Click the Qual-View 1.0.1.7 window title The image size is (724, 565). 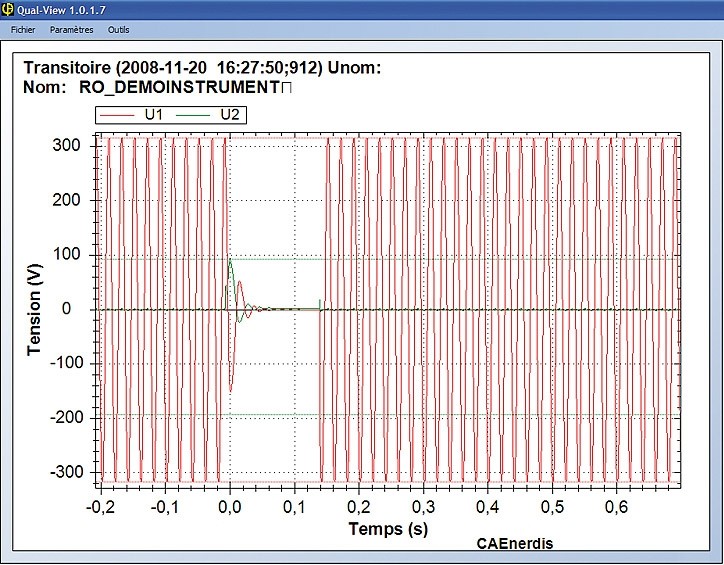[61, 9]
